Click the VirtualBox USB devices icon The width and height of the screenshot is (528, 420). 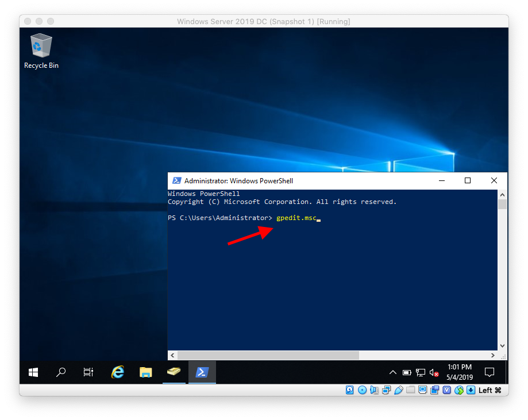click(398, 390)
